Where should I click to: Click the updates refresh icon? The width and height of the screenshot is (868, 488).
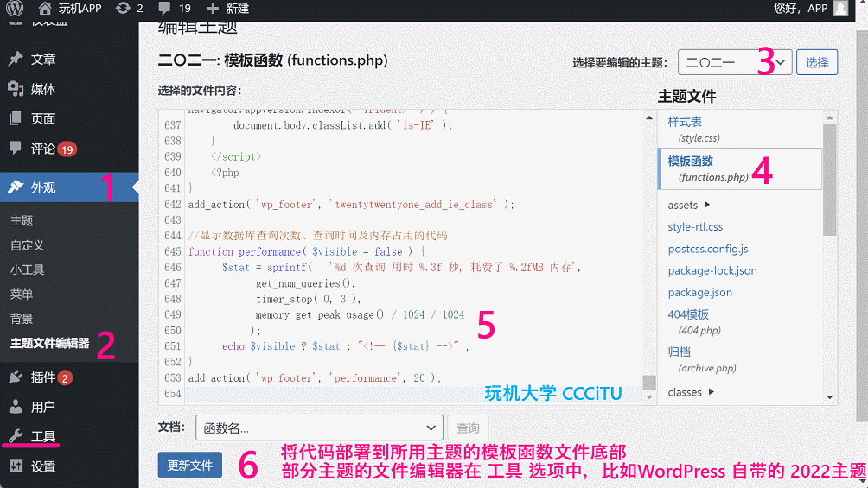[123, 9]
